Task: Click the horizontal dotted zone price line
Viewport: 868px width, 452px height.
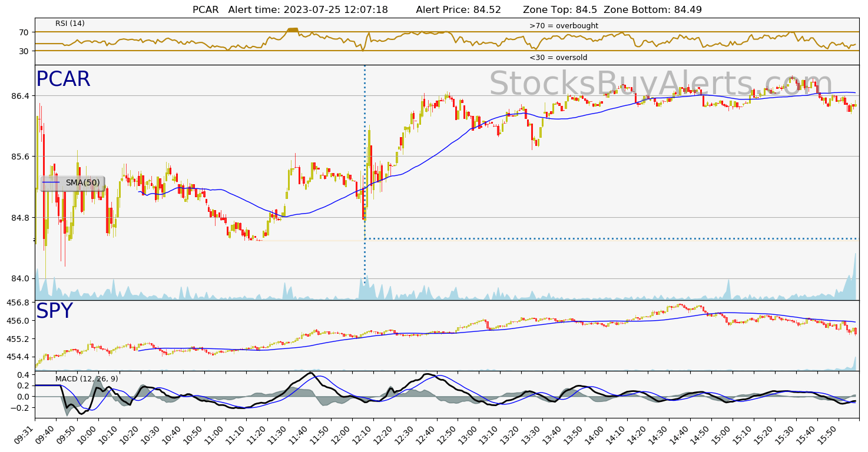Action: point(611,238)
